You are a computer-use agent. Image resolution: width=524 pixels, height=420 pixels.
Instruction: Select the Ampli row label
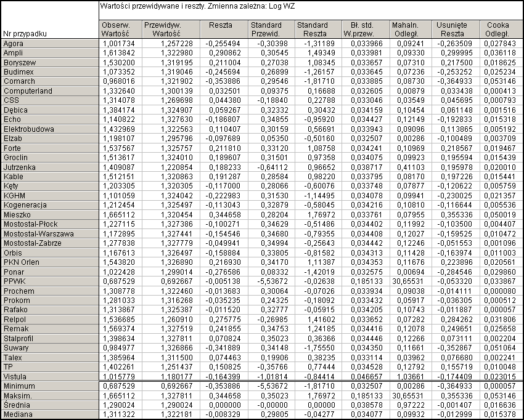[x=50, y=53]
